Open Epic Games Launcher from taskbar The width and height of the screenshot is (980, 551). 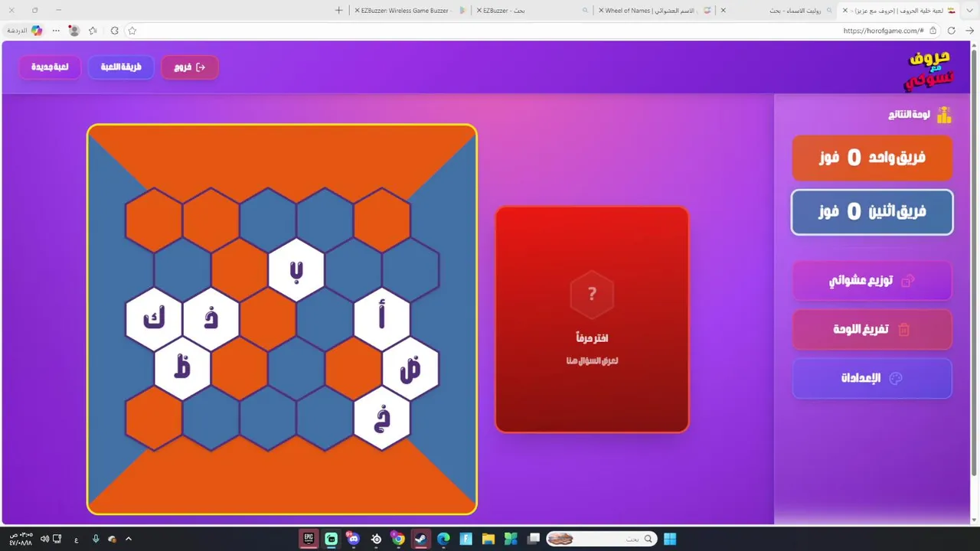click(308, 539)
